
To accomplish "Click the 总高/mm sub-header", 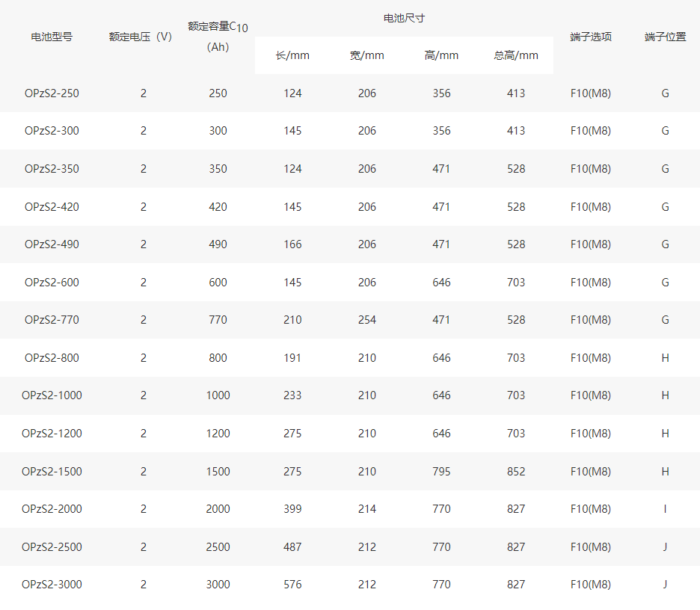I will click(x=516, y=55).
